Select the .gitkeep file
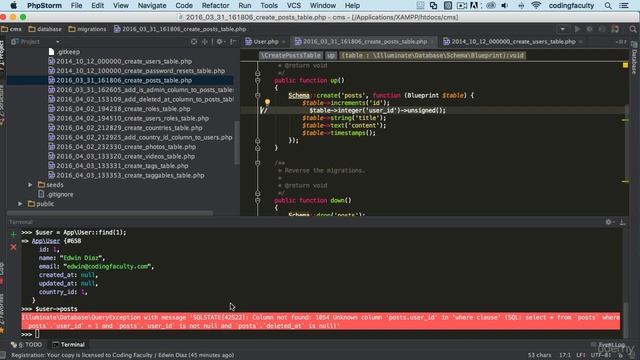640x360 pixels. 64,52
